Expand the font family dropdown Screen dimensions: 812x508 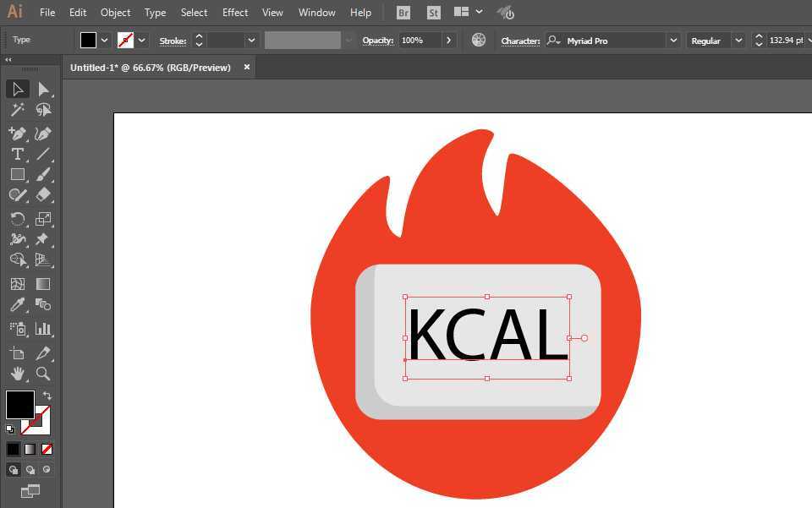pyautogui.click(x=673, y=41)
